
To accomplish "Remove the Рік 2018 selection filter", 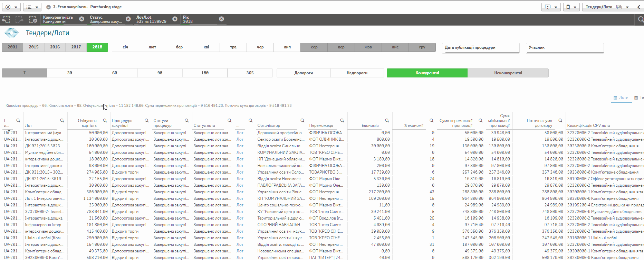I will click(x=221, y=19).
